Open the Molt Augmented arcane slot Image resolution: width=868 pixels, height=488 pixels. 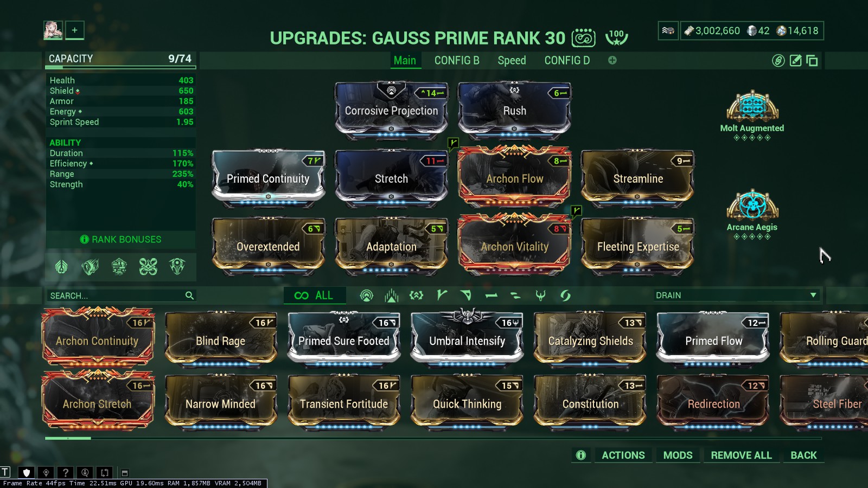[752, 113]
